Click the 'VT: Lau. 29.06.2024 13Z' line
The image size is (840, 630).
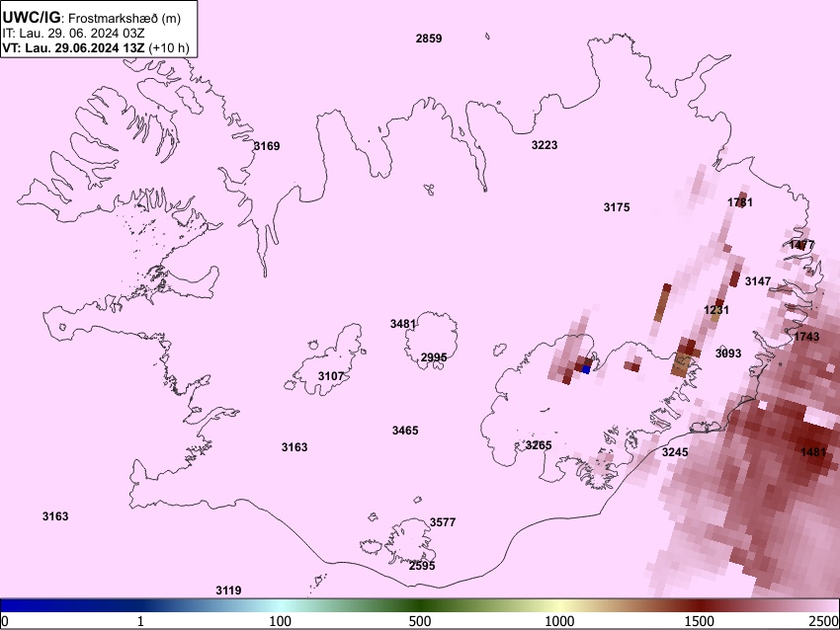(73, 47)
